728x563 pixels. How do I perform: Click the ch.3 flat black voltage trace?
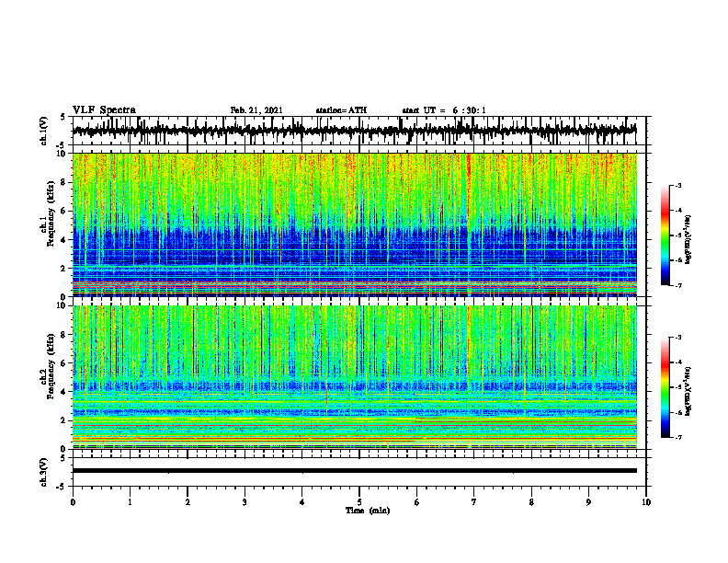pos(355,471)
